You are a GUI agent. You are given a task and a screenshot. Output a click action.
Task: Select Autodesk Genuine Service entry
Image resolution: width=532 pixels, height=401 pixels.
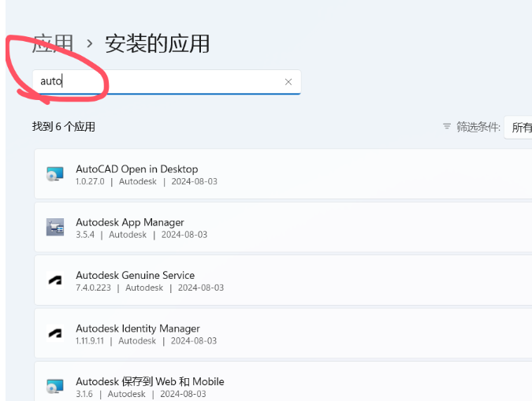point(283,280)
